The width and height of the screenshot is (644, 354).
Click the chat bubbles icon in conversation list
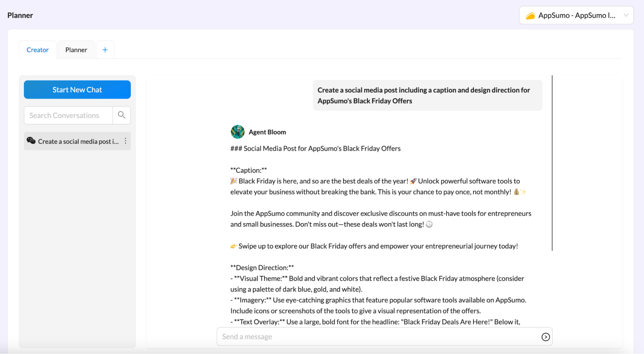click(x=31, y=141)
